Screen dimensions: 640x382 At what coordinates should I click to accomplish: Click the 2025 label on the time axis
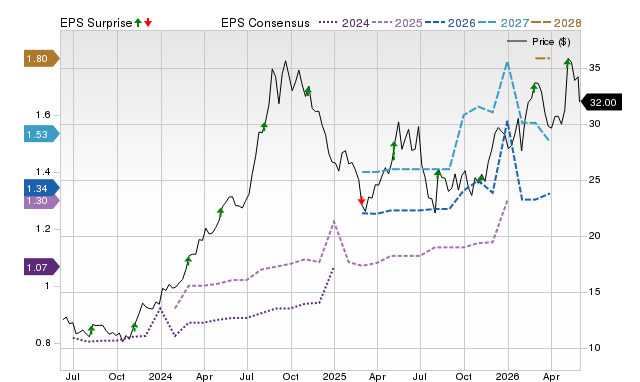[334, 376]
